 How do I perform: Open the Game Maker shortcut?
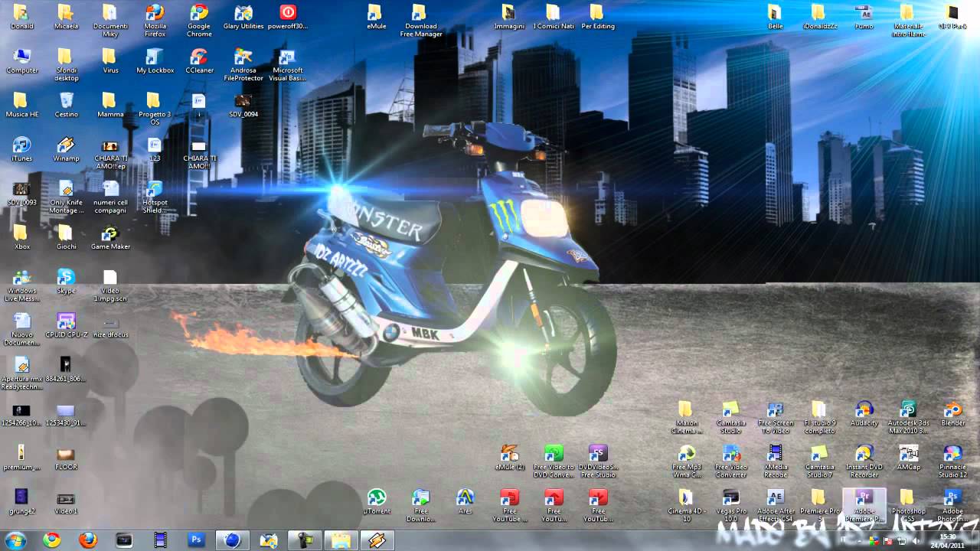click(110, 237)
